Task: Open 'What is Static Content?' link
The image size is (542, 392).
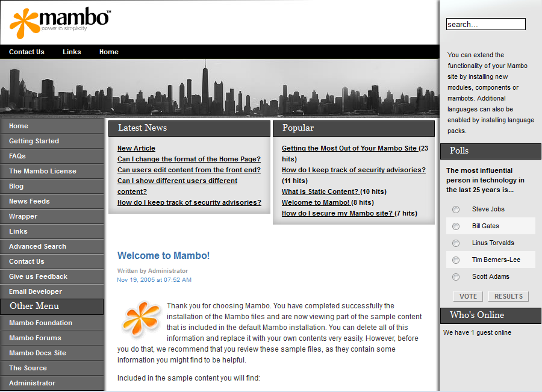Action: point(320,192)
